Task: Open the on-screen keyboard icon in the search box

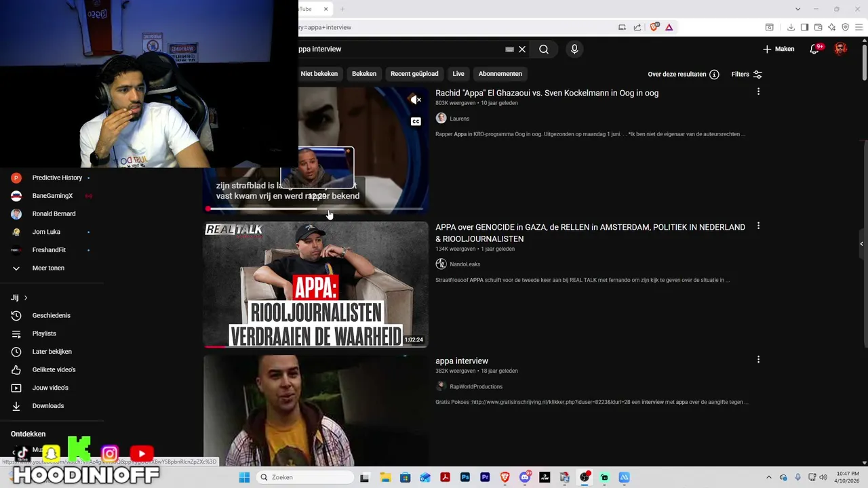Action: click(509, 49)
